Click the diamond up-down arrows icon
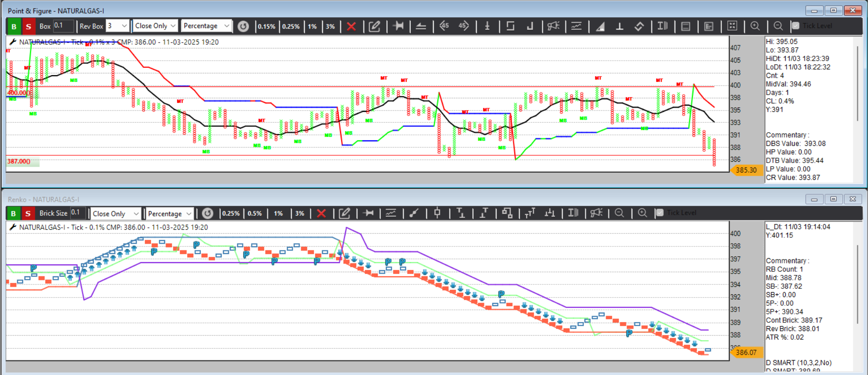This screenshot has width=868, height=375. pos(639,26)
